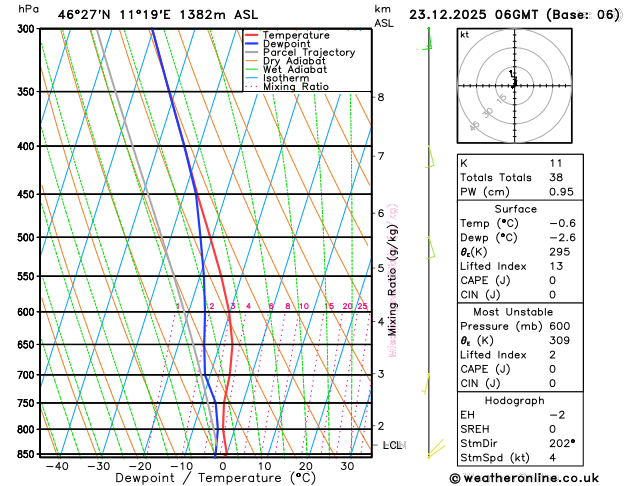
Task: Click the 'SREH' row label
Action: coord(475,429)
